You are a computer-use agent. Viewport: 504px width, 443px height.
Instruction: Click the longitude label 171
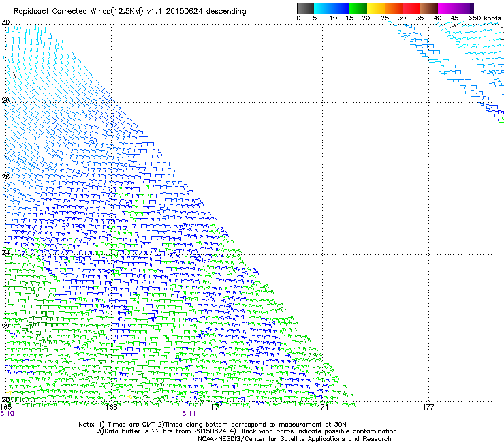tap(217, 408)
